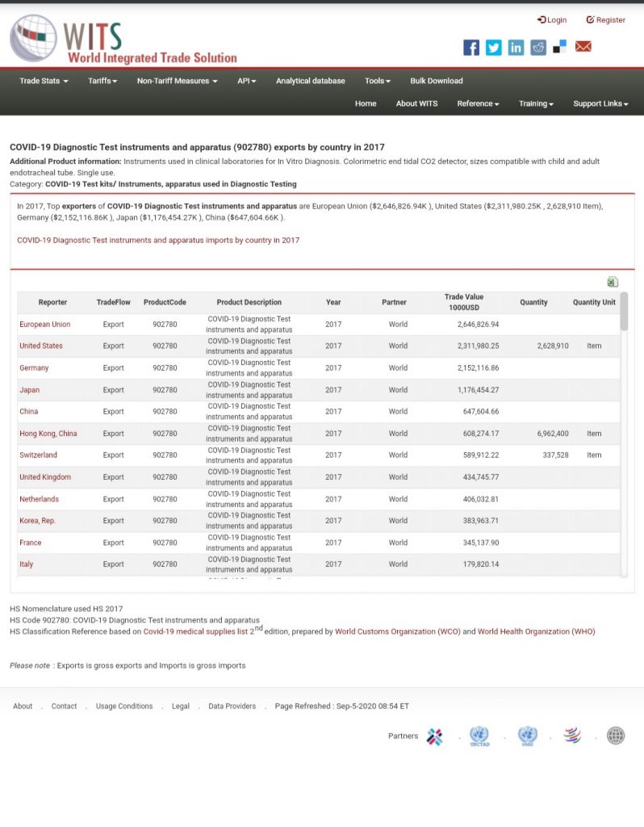The width and height of the screenshot is (644, 827).
Task: Open the LinkedIn share icon
Action: [516, 48]
